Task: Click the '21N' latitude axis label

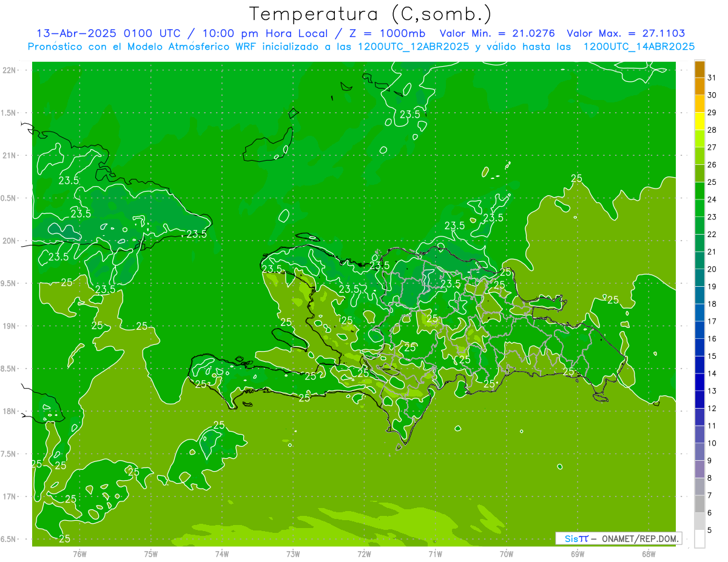Action: 10,155
